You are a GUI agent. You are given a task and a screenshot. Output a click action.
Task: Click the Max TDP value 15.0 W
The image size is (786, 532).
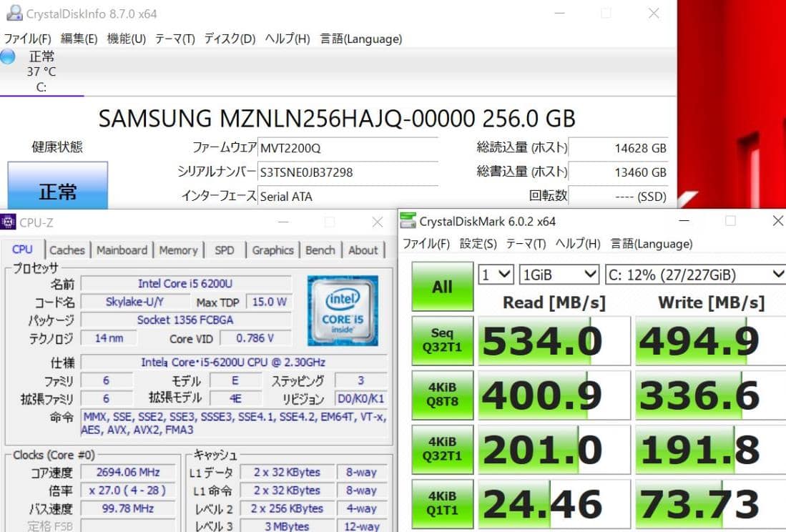click(269, 302)
